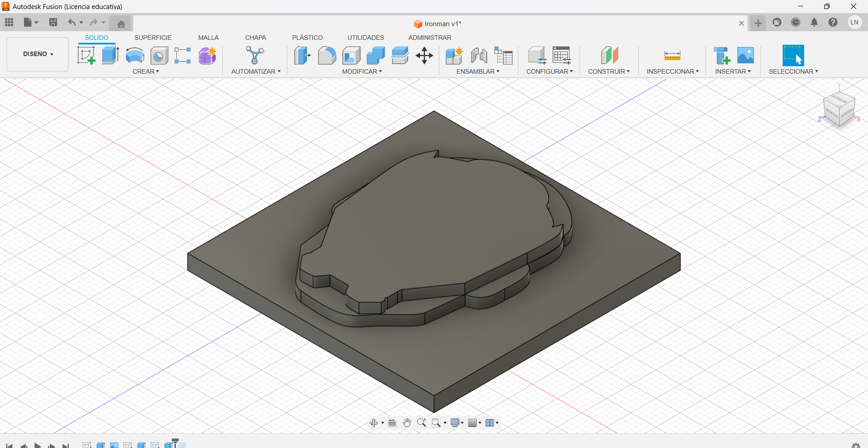Select the Zoom magnifier tool

click(421, 423)
